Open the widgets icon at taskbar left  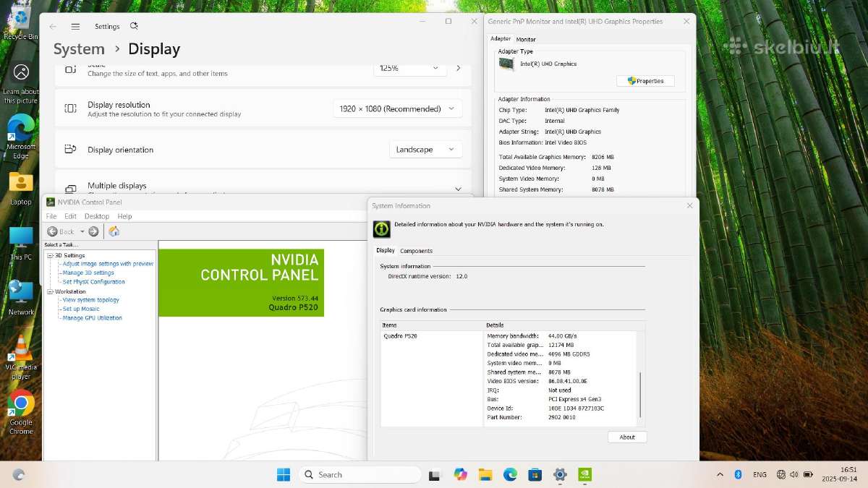pos(19,475)
